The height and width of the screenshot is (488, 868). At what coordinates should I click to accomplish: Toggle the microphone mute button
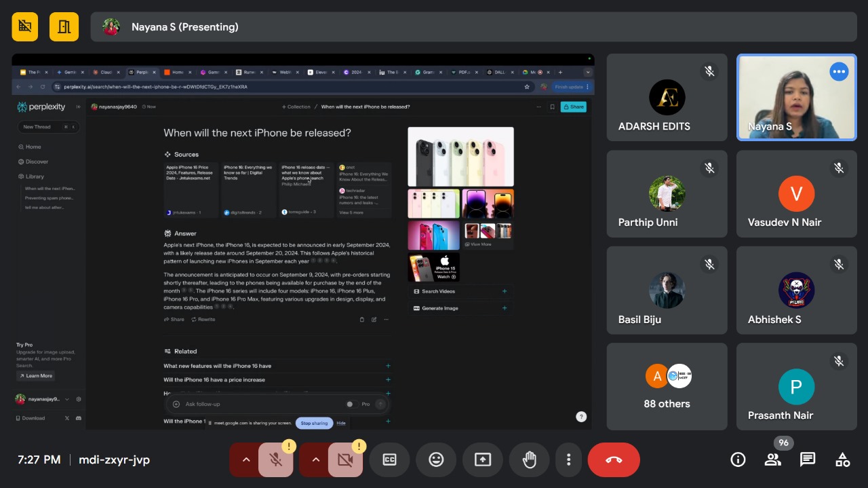coord(275,459)
